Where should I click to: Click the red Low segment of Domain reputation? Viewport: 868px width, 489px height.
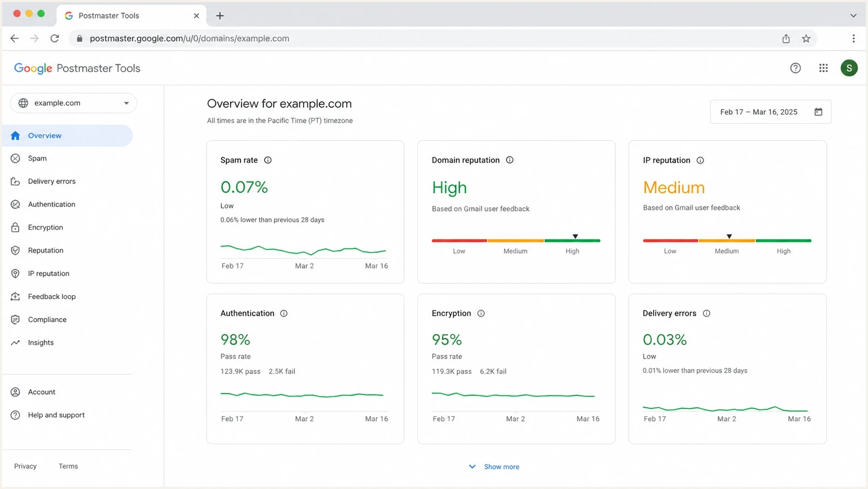click(459, 241)
